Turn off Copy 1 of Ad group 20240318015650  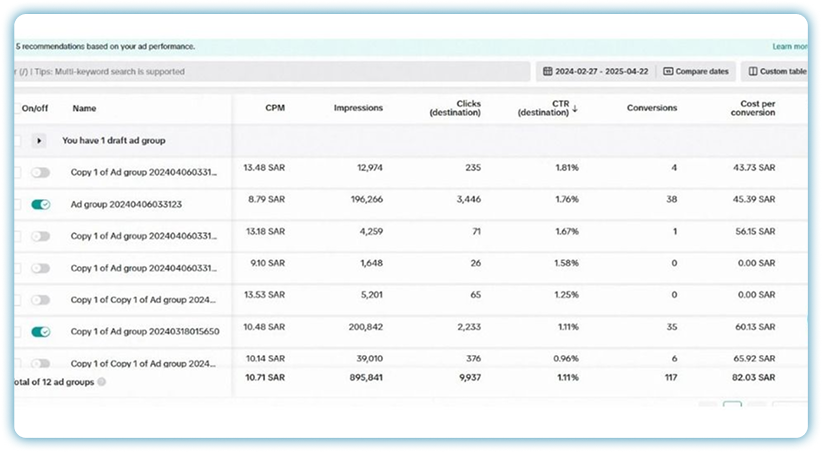tap(40, 331)
